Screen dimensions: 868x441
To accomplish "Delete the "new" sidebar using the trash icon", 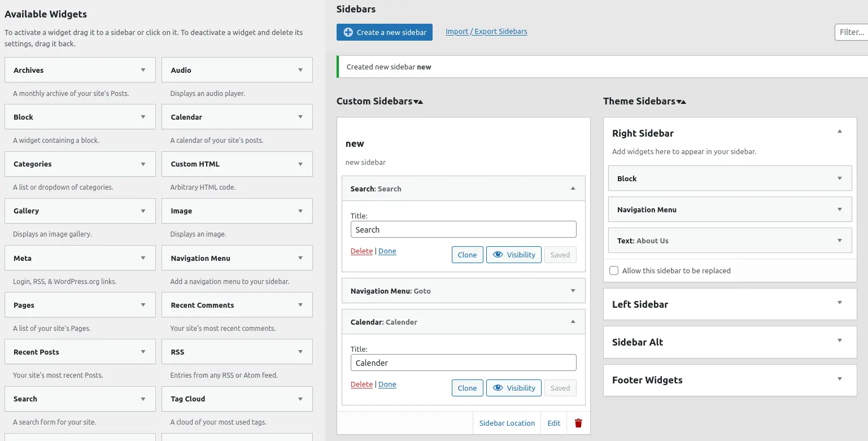I will (578, 422).
